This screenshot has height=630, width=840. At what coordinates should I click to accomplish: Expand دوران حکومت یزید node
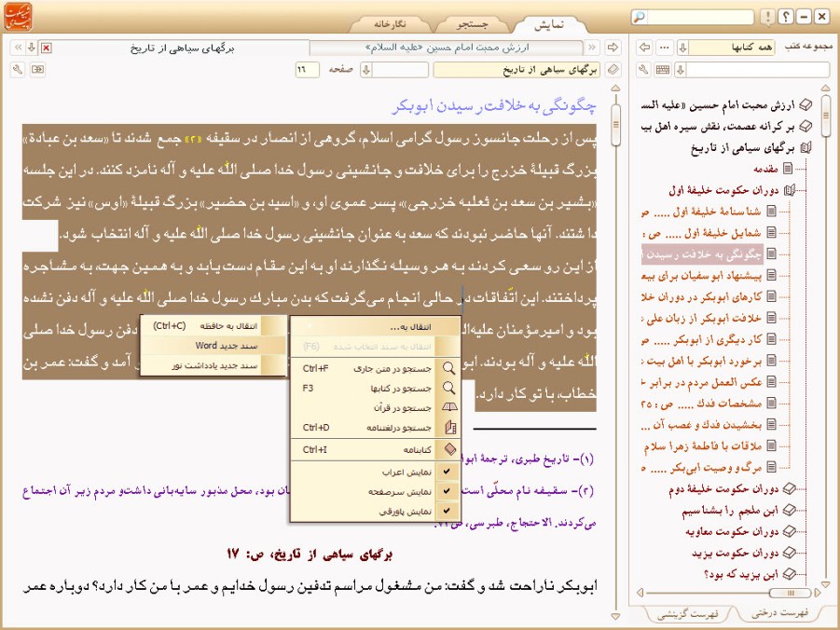click(x=789, y=553)
